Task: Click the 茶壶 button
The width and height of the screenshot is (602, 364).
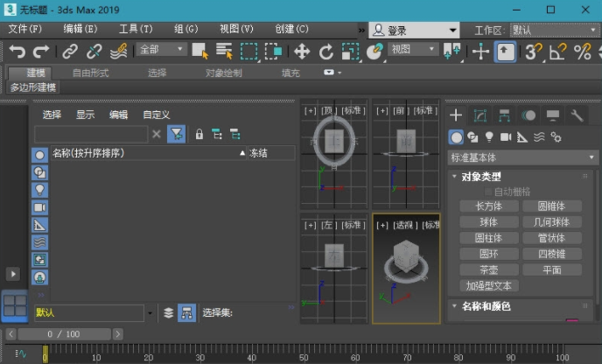Action: coord(488,269)
